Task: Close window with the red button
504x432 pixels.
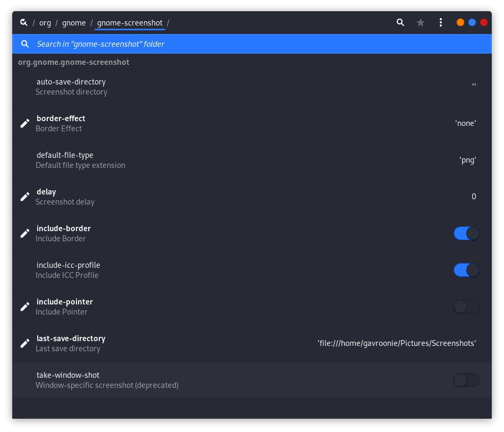Action: 484,22
